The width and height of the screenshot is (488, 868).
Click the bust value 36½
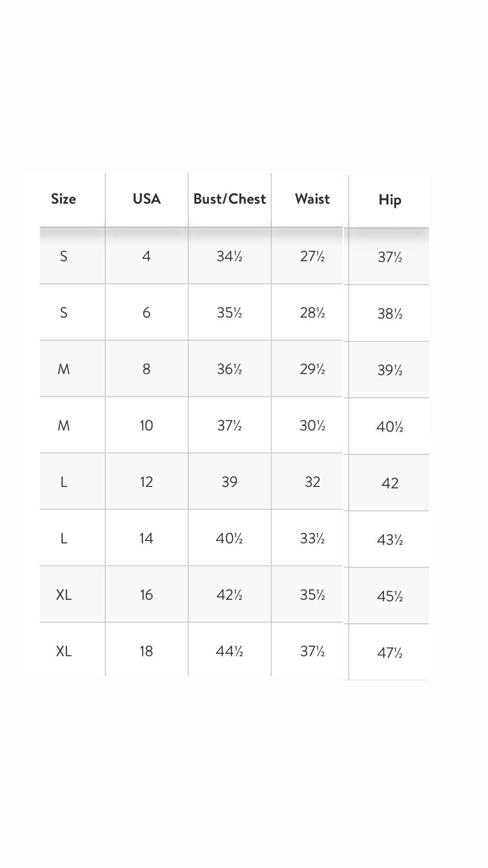pyautogui.click(x=229, y=369)
